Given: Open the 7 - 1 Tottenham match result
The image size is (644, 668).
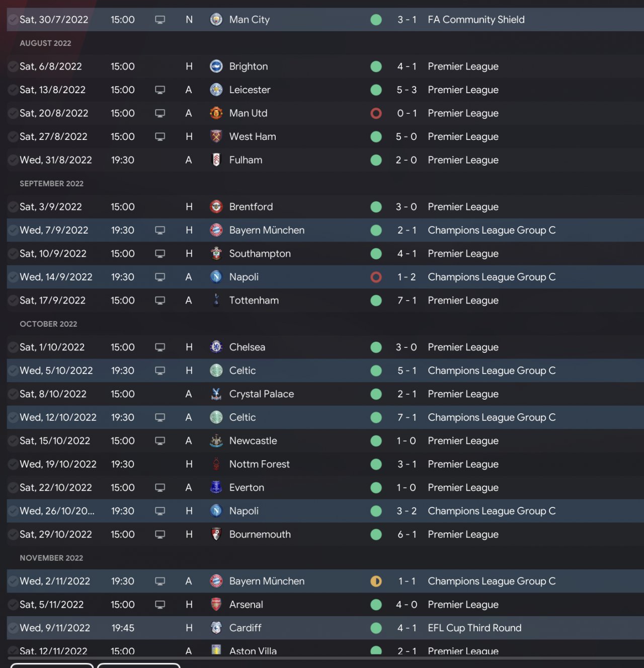Looking at the screenshot, I should pos(407,301).
